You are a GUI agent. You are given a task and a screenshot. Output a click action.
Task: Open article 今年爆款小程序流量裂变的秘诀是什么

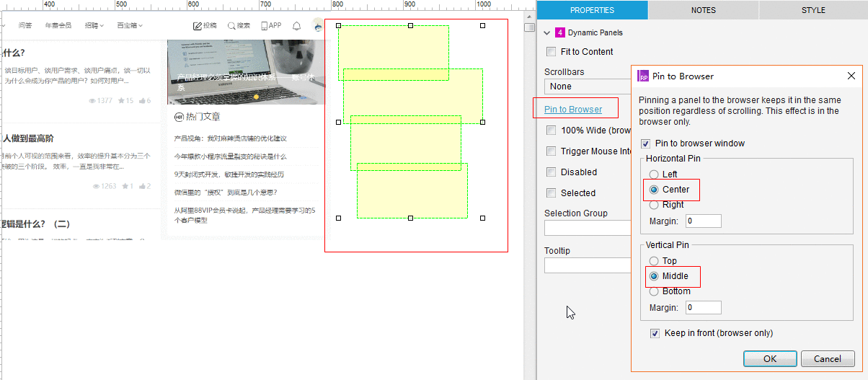point(231,156)
